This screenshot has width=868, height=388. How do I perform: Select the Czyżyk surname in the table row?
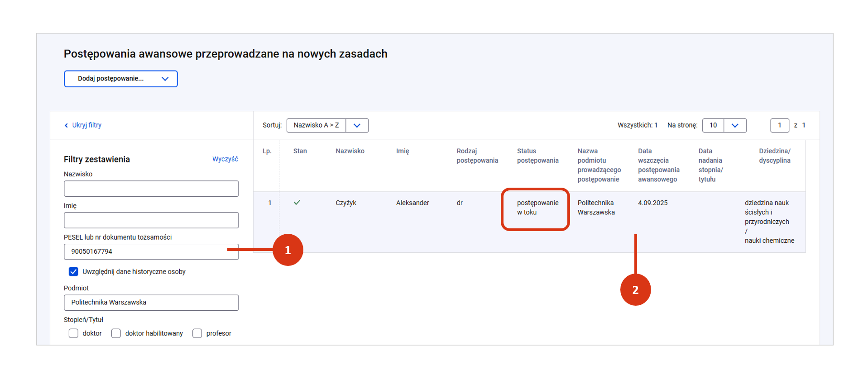coord(345,203)
